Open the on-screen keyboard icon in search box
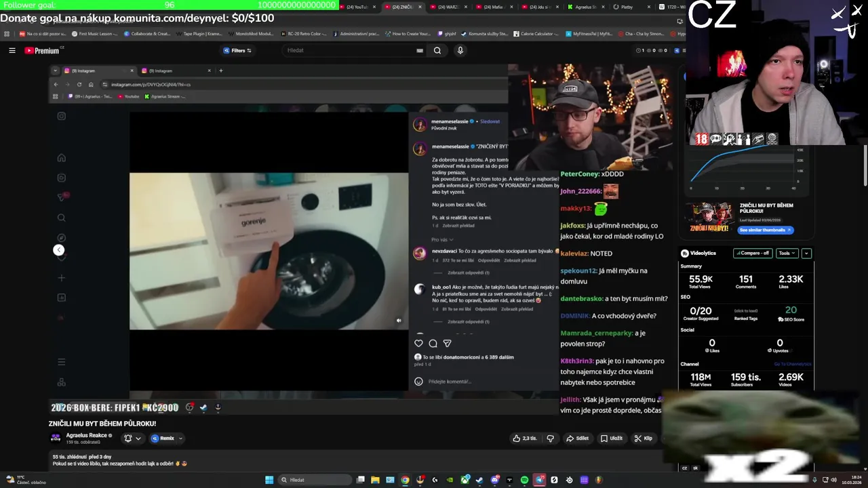The image size is (868, 488). [420, 50]
